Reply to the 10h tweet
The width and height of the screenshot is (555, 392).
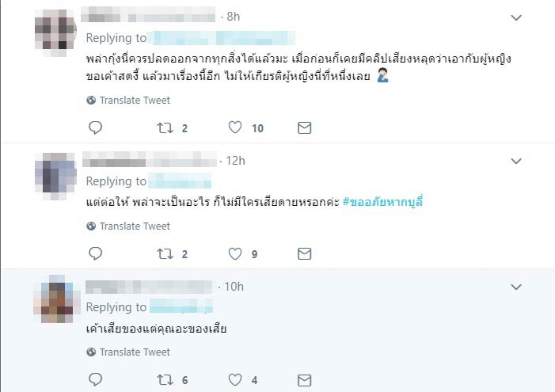coord(95,379)
